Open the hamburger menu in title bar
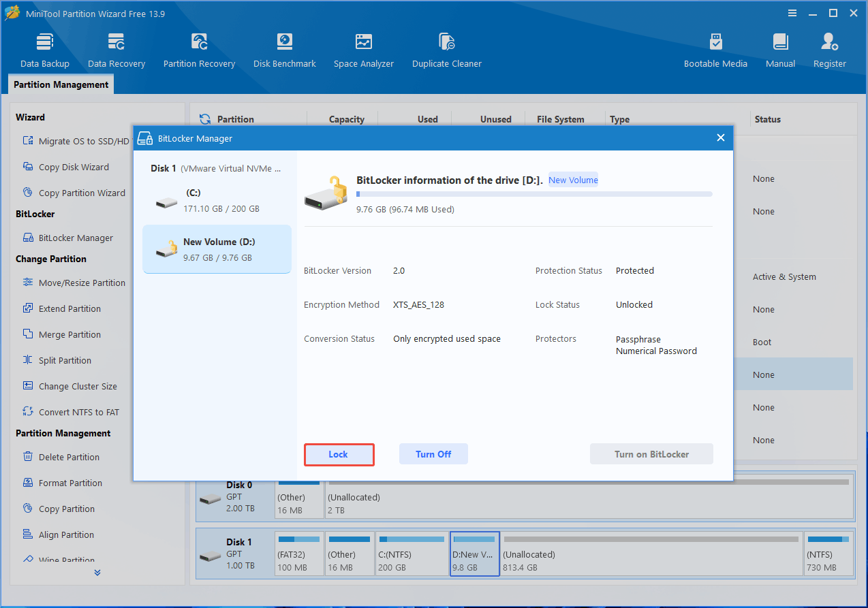This screenshot has height=608, width=868. (x=792, y=13)
